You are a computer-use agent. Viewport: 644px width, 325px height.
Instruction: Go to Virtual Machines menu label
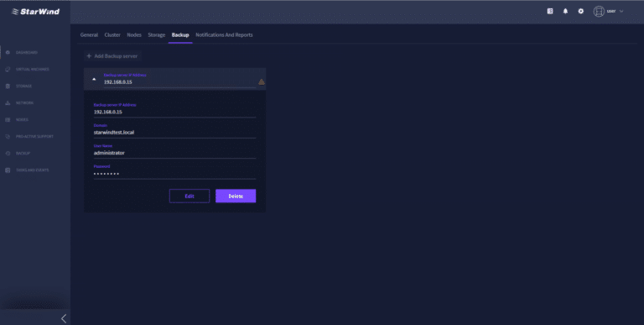(x=33, y=70)
